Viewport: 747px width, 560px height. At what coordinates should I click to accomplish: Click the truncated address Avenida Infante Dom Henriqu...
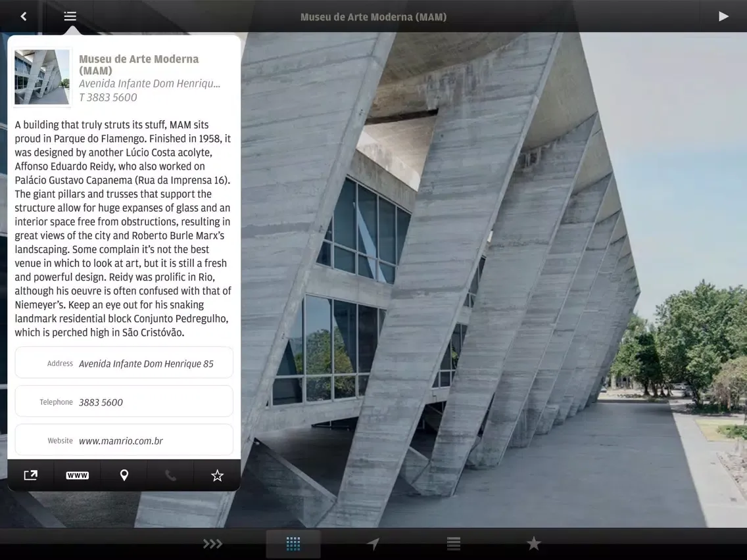click(149, 84)
